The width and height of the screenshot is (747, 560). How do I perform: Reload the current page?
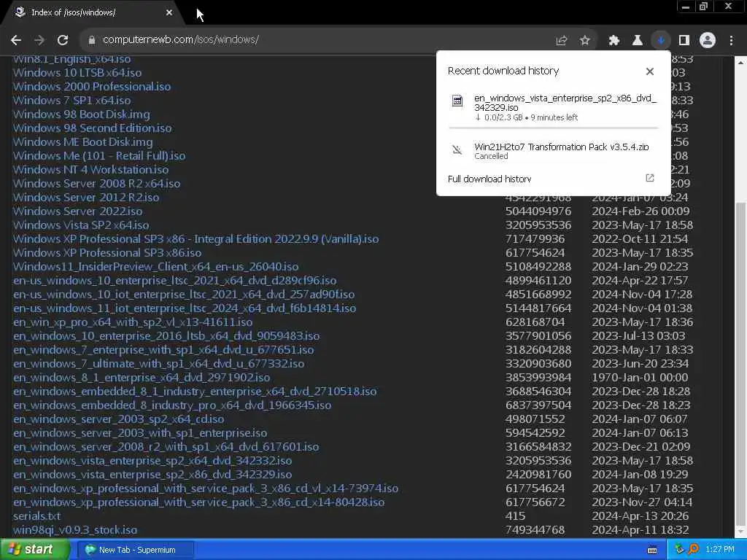[63, 40]
